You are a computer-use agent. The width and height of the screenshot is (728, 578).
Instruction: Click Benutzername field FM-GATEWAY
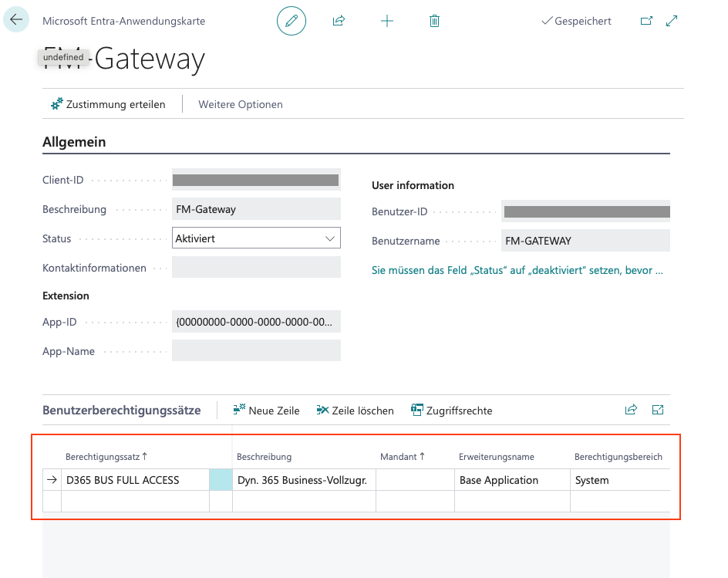(585, 241)
